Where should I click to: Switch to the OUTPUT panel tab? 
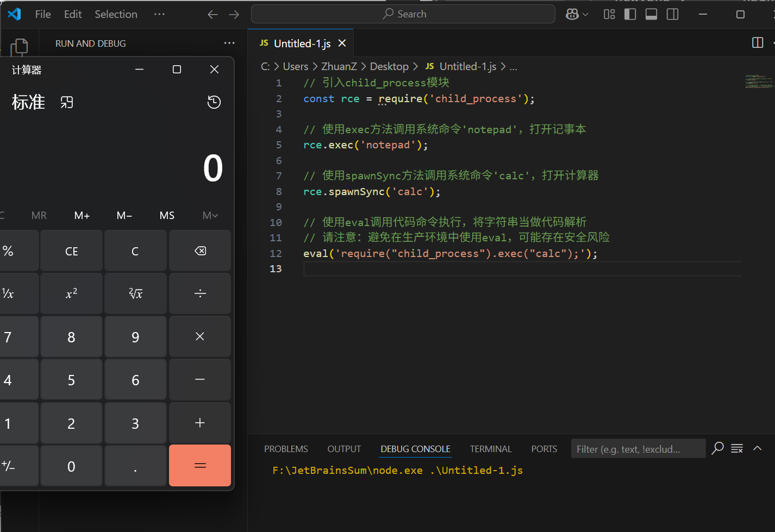pyautogui.click(x=344, y=449)
